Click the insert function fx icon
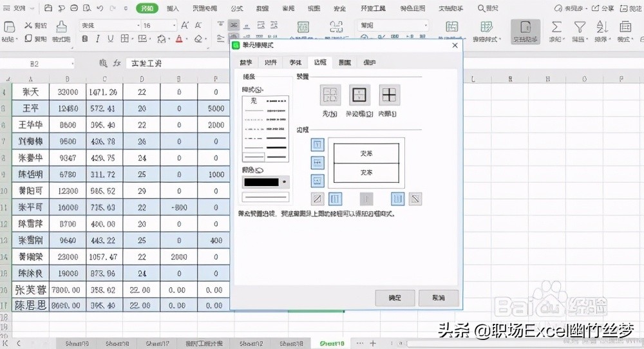The width and height of the screenshot is (644, 349). 117,63
